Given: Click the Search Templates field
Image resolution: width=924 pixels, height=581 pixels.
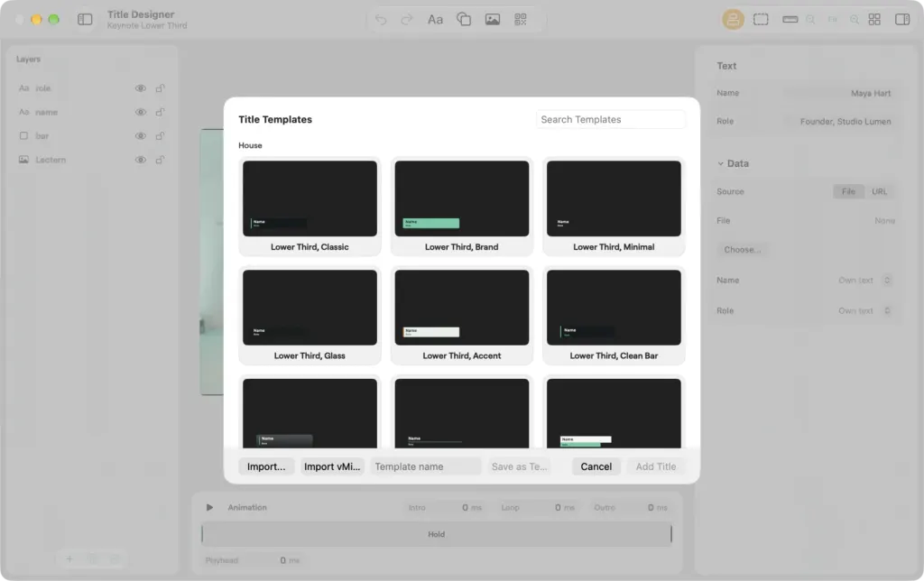Looking at the screenshot, I should [611, 120].
